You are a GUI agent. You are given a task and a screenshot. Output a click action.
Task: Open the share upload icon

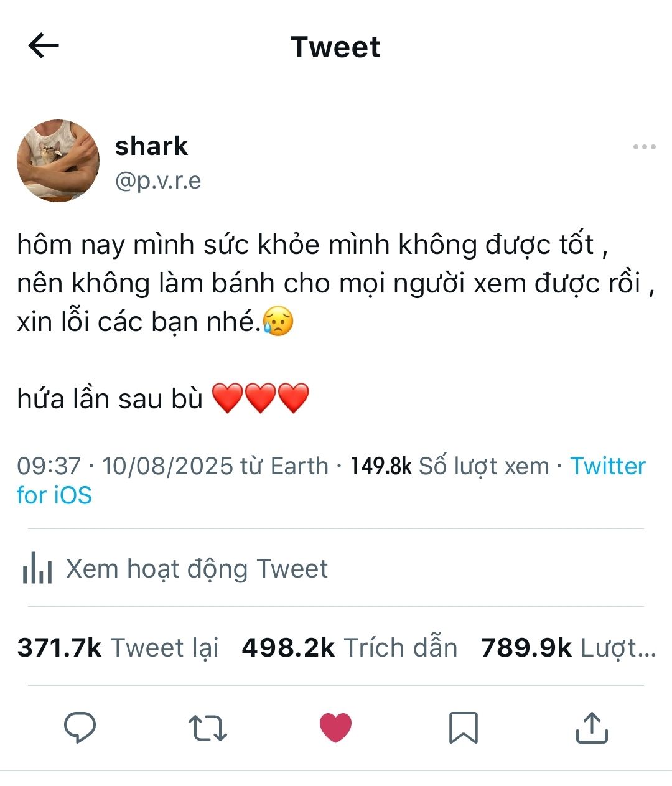click(x=591, y=728)
